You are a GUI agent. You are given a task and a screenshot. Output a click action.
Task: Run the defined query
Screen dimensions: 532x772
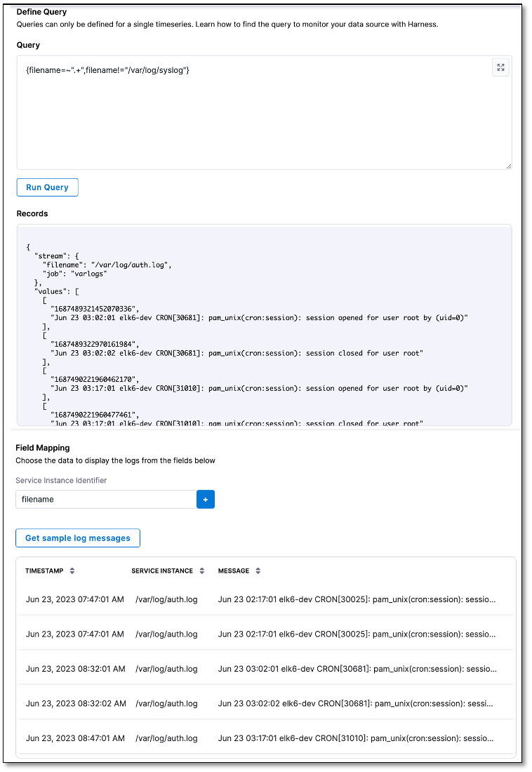pos(47,187)
